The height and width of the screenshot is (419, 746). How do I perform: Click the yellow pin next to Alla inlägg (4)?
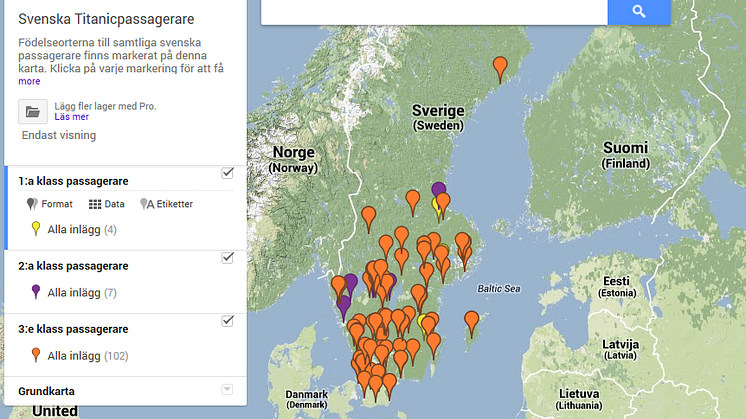[36, 229]
